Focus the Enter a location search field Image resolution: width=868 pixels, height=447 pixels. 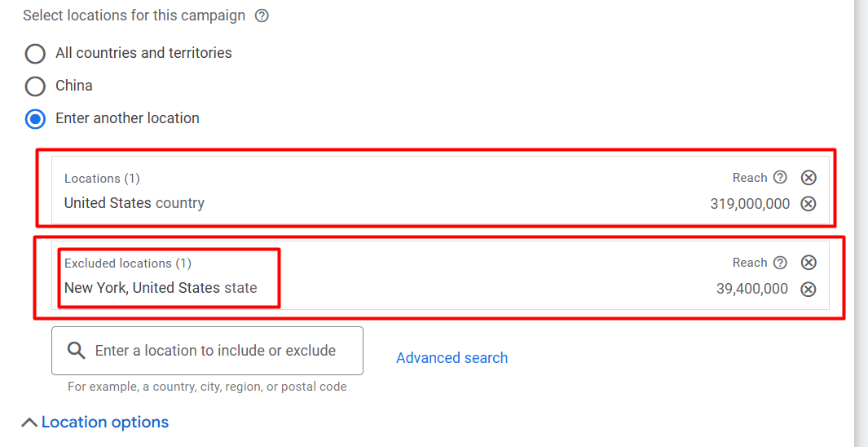coord(215,351)
